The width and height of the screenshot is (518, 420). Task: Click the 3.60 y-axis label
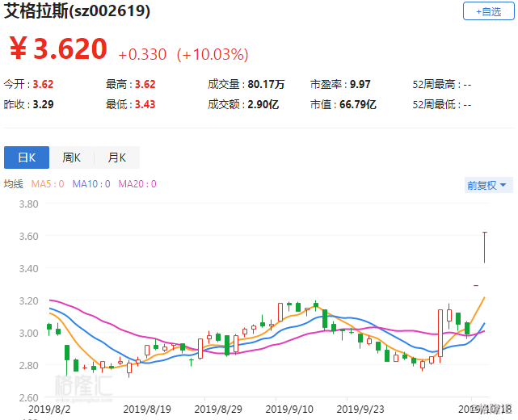(x=28, y=237)
